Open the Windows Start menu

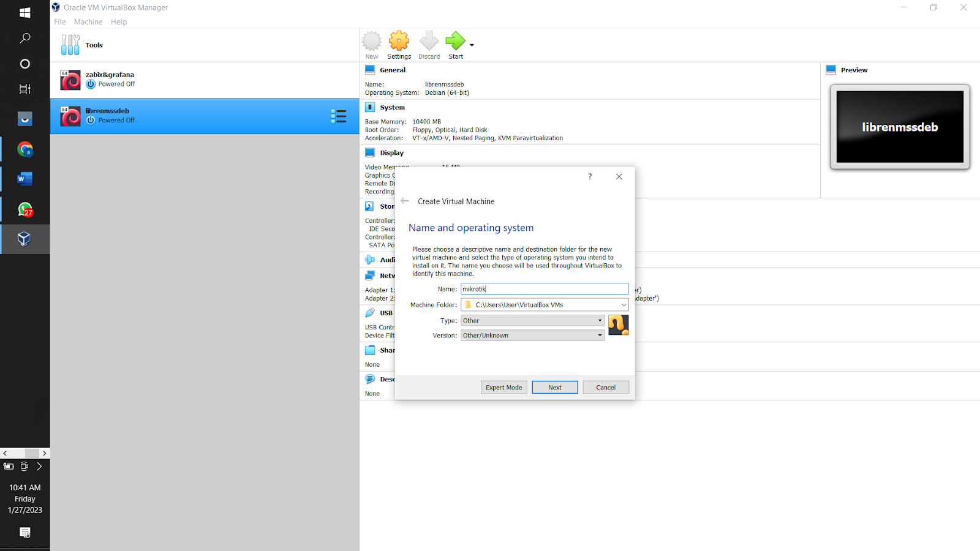click(25, 13)
